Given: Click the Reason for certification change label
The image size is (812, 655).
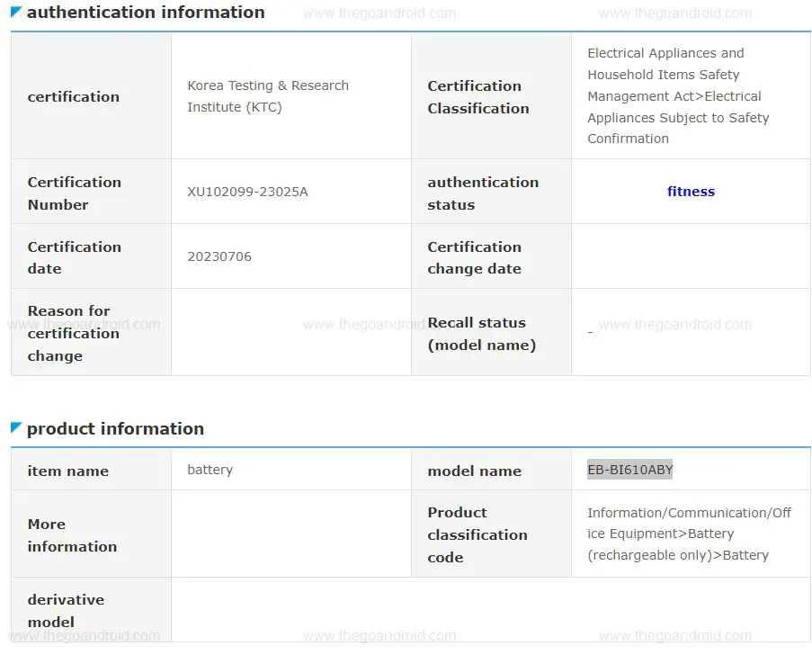Looking at the screenshot, I should click(73, 333).
